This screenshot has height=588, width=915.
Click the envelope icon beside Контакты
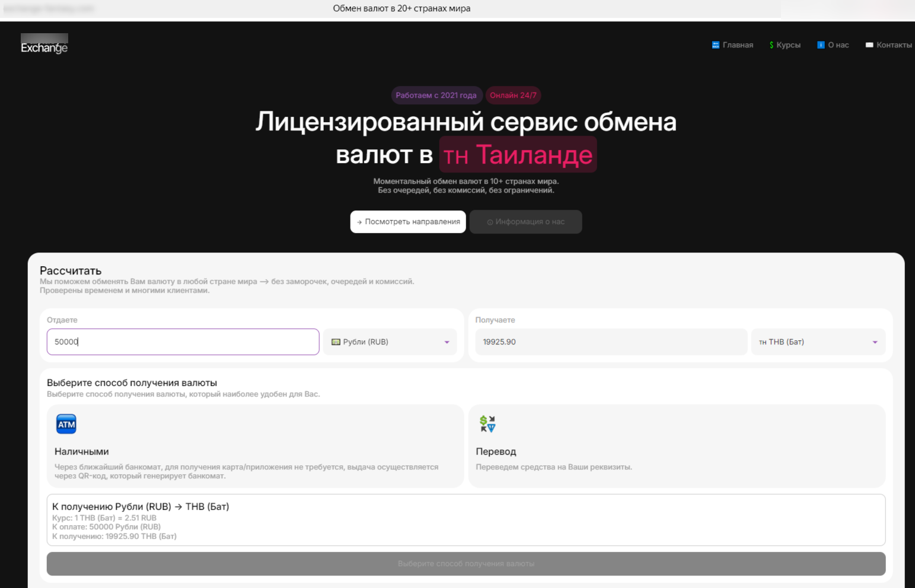coord(869,45)
